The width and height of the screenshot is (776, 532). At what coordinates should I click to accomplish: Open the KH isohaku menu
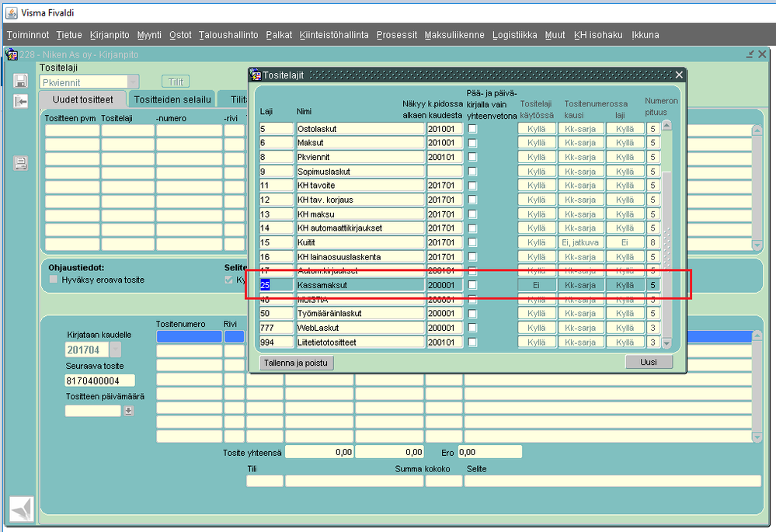[598, 35]
